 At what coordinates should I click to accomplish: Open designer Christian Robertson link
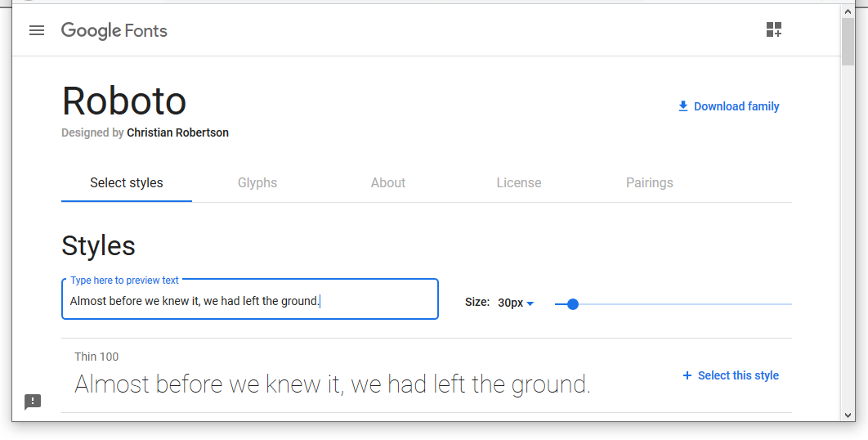177,132
